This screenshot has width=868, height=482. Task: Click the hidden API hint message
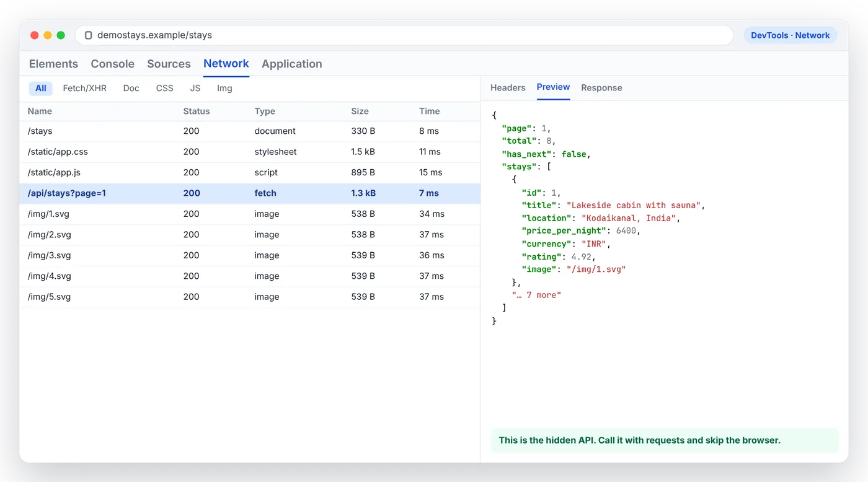(665, 440)
